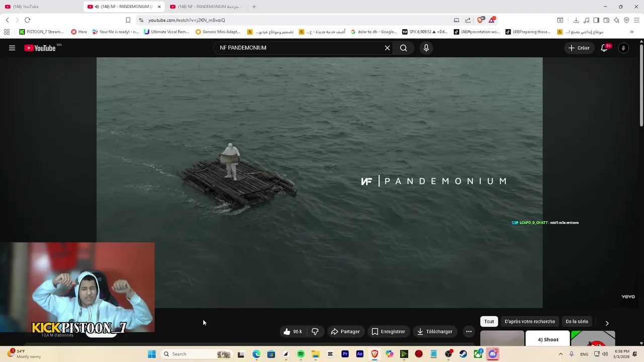Open the YouTube guide hamburger menu
Image resolution: width=644 pixels, height=362 pixels.
point(12,48)
